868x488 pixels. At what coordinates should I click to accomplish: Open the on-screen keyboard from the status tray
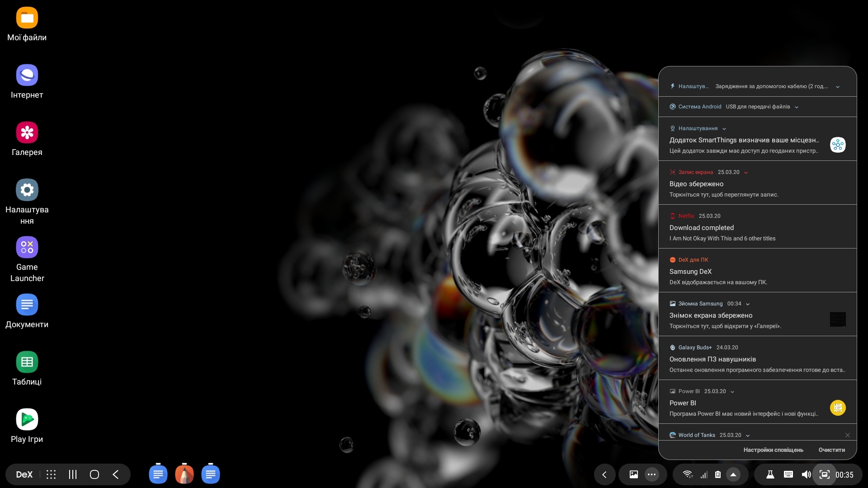click(788, 474)
